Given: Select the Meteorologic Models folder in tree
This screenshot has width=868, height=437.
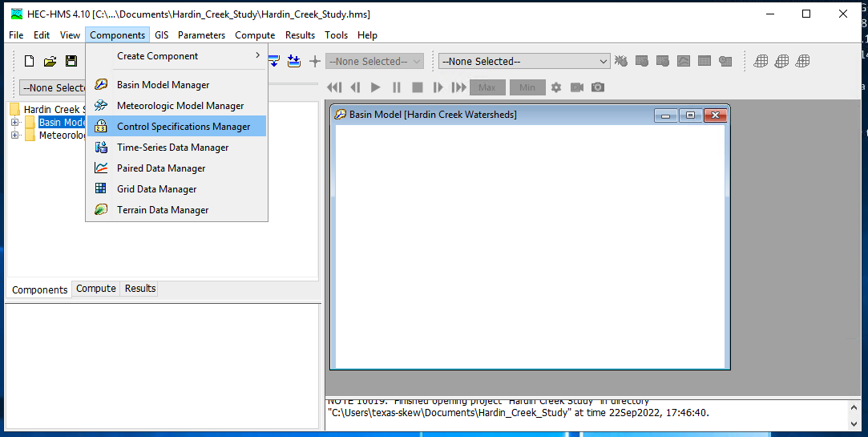Looking at the screenshot, I should pyautogui.click(x=55, y=136).
